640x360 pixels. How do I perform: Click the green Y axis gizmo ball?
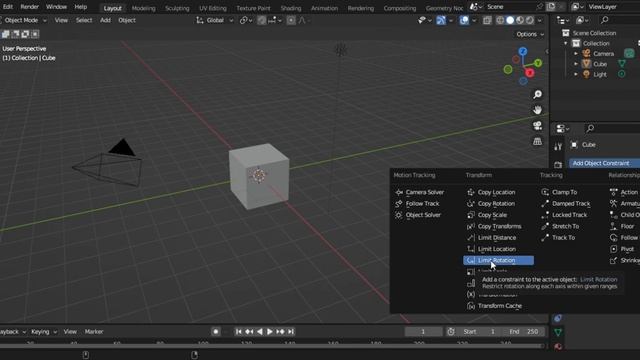pyautogui.click(x=538, y=63)
